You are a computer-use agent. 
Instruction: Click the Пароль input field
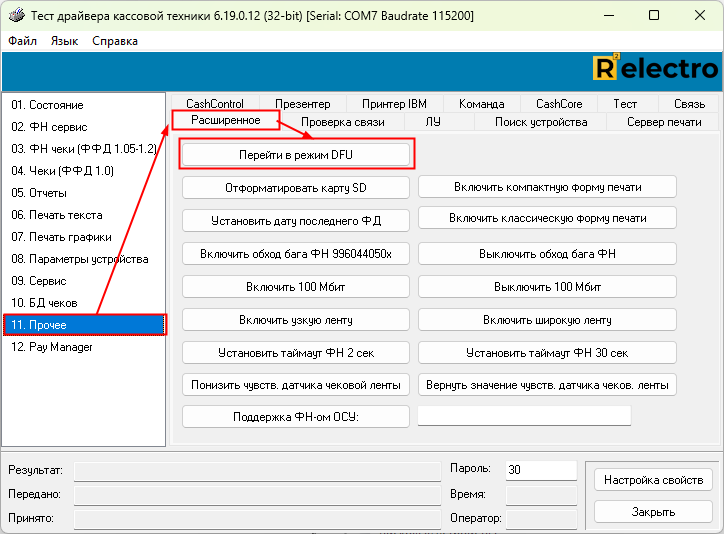tap(540, 470)
